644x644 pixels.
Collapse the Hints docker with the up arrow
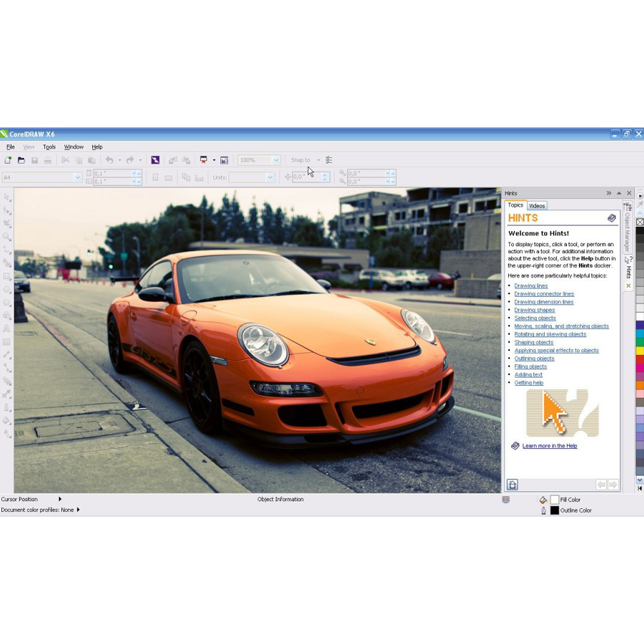[619, 193]
